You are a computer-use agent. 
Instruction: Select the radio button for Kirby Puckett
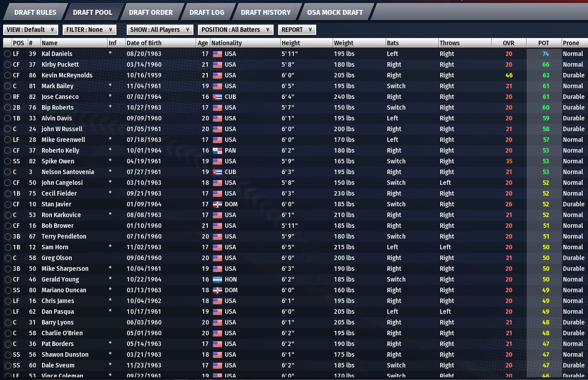coord(8,64)
